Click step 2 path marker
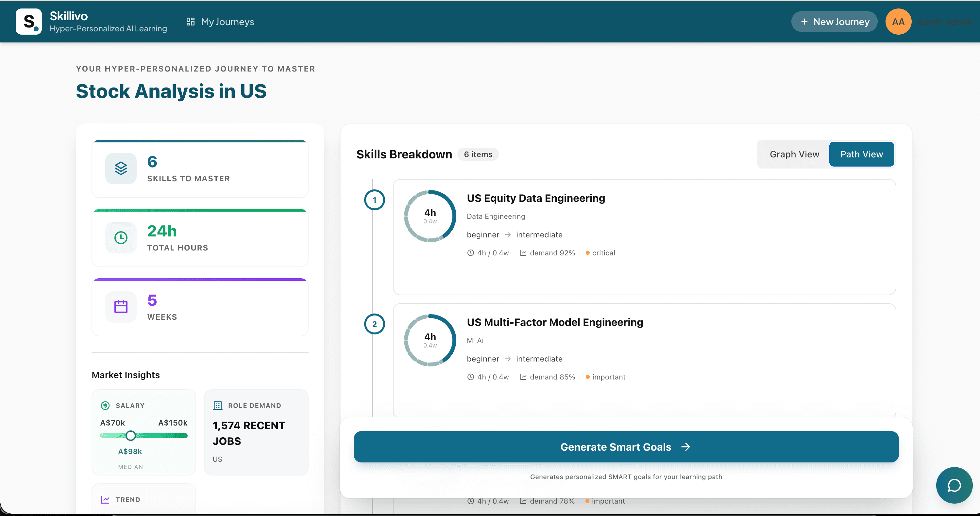The image size is (980, 516). (374, 324)
